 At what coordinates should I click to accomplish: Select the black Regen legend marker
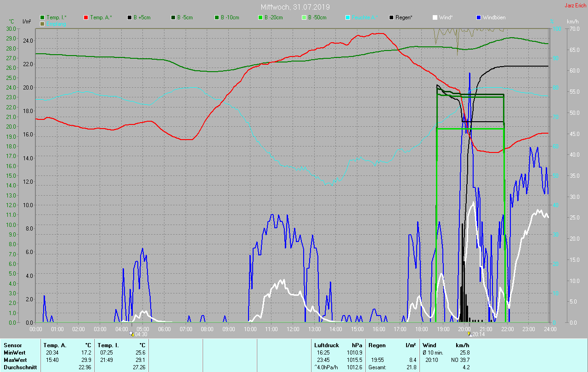pos(391,17)
